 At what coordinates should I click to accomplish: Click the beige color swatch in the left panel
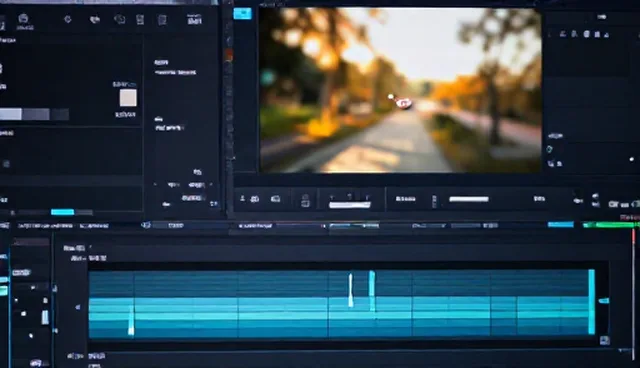click(128, 98)
